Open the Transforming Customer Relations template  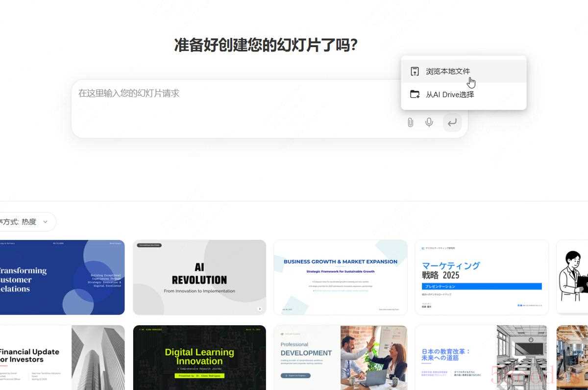click(62, 277)
